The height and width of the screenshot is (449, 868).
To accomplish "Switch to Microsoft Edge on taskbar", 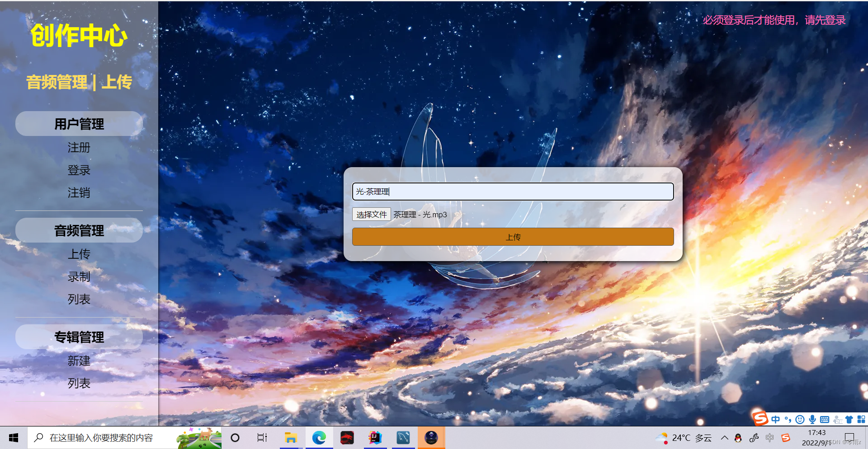I will point(319,438).
